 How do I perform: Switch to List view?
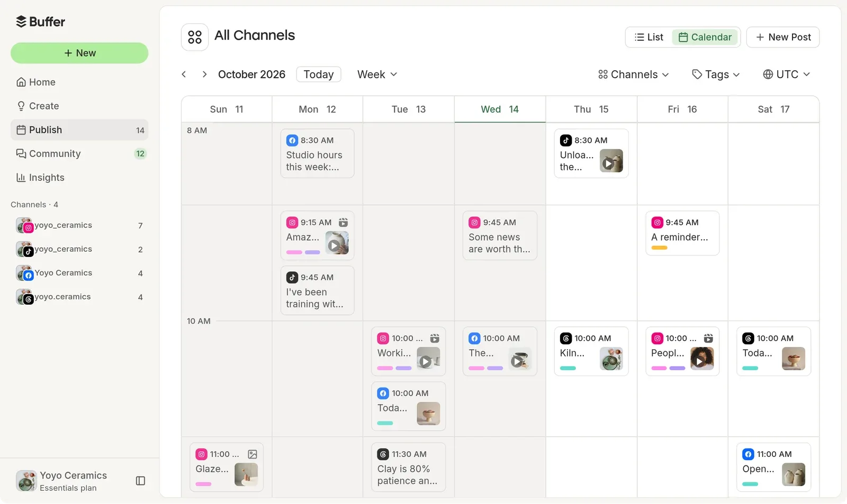tap(649, 37)
